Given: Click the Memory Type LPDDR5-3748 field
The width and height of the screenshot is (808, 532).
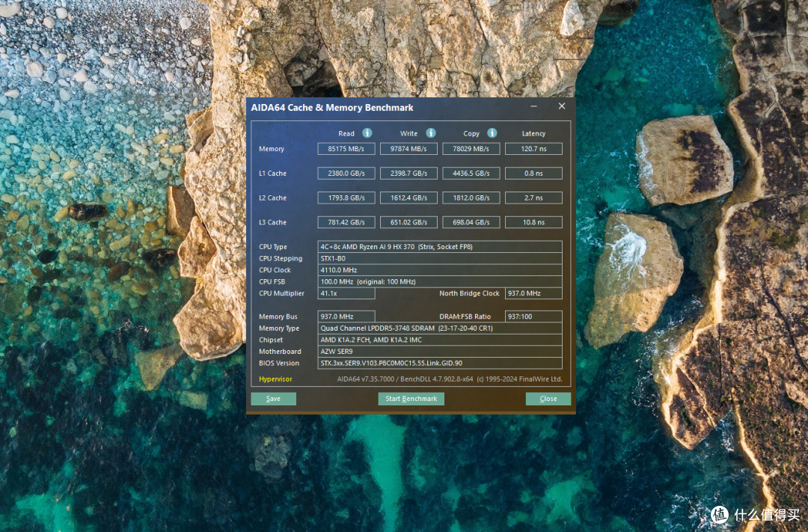Looking at the screenshot, I should (440, 328).
